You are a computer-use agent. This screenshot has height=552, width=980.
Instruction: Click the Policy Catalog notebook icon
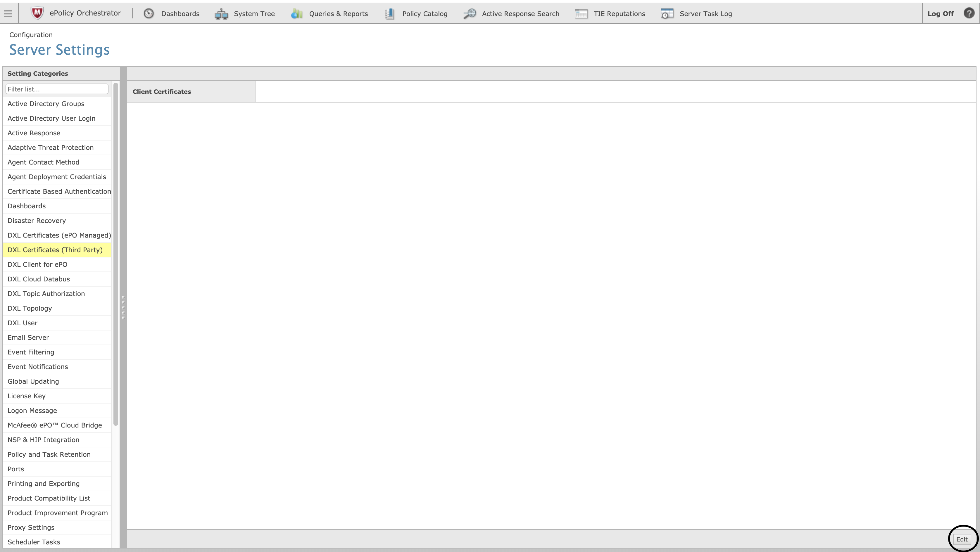(x=389, y=14)
